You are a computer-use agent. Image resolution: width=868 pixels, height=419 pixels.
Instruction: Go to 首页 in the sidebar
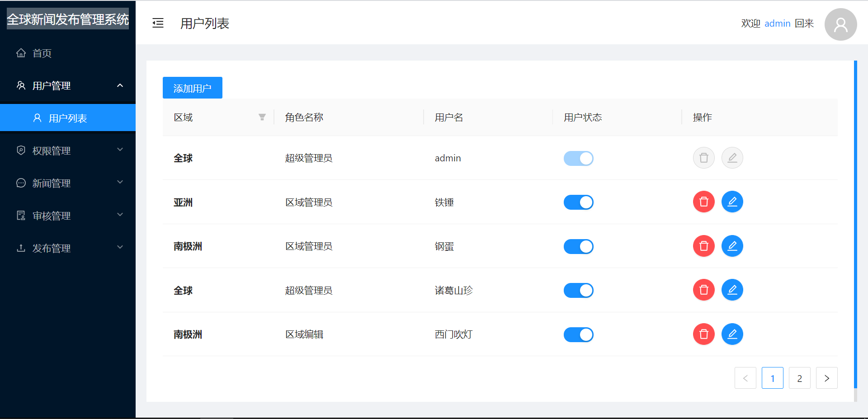point(68,53)
